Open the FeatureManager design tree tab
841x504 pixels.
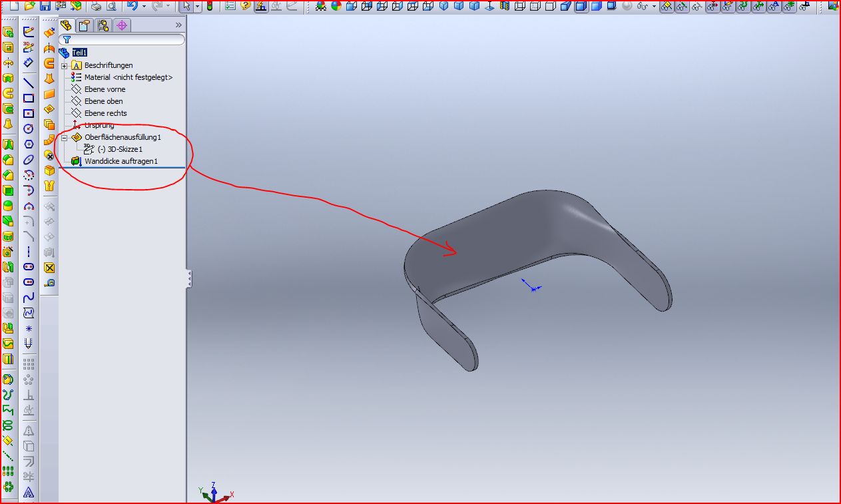[x=66, y=25]
